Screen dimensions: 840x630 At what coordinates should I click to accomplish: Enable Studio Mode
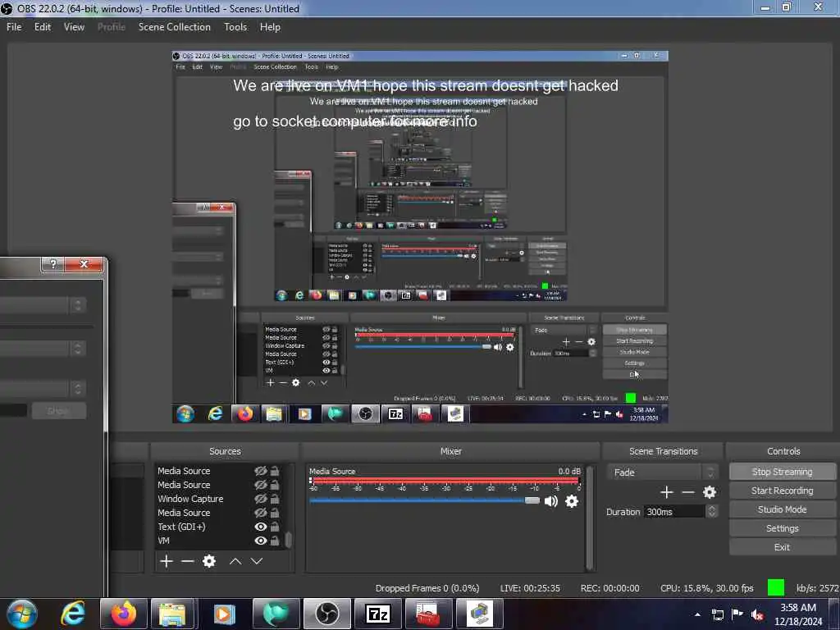[x=782, y=509]
